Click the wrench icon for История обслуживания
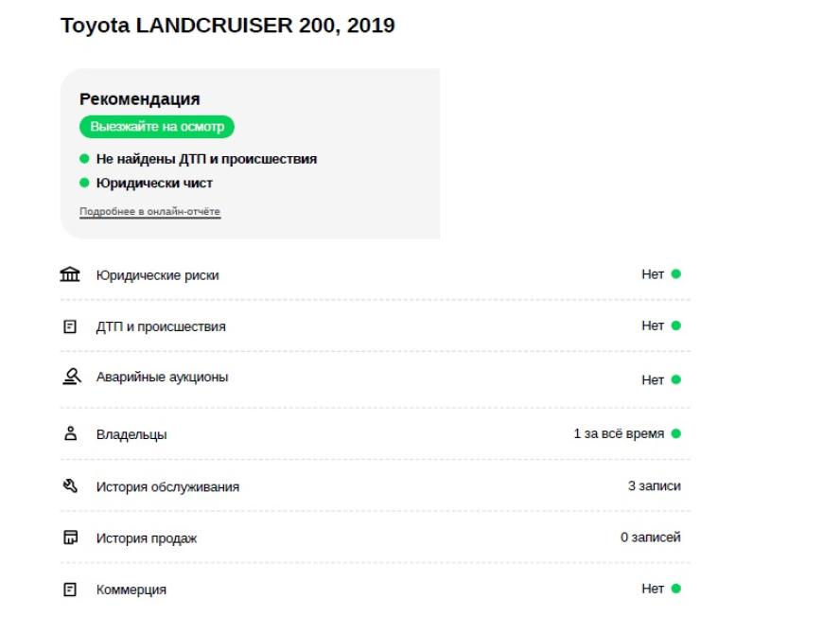 70,485
